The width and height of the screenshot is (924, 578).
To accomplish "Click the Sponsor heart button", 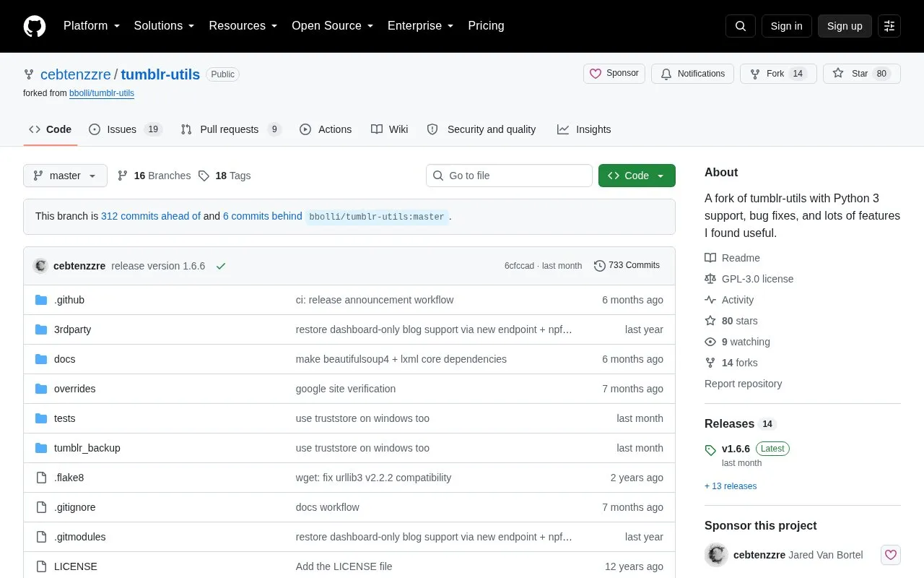I will click(x=614, y=74).
